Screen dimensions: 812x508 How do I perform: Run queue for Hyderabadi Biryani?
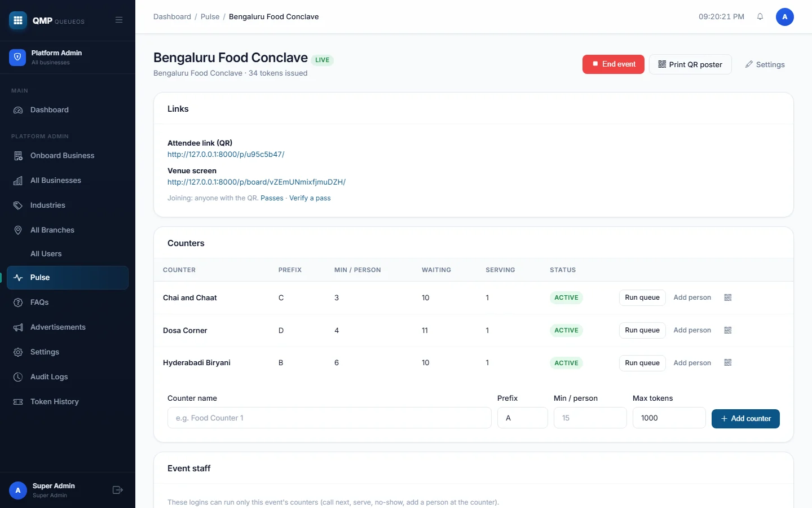point(642,363)
